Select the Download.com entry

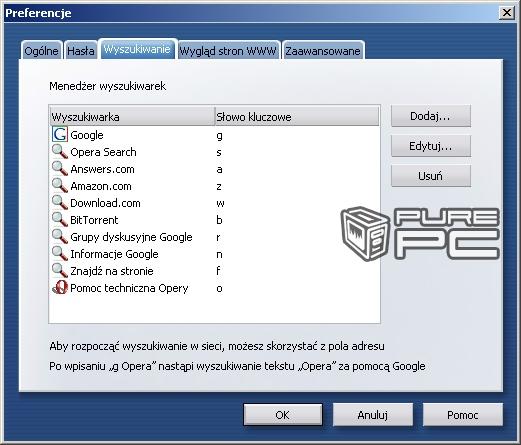(x=105, y=203)
